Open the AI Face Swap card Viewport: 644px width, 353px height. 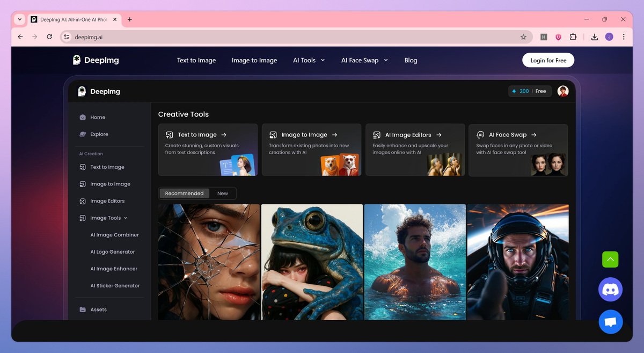[x=518, y=150]
